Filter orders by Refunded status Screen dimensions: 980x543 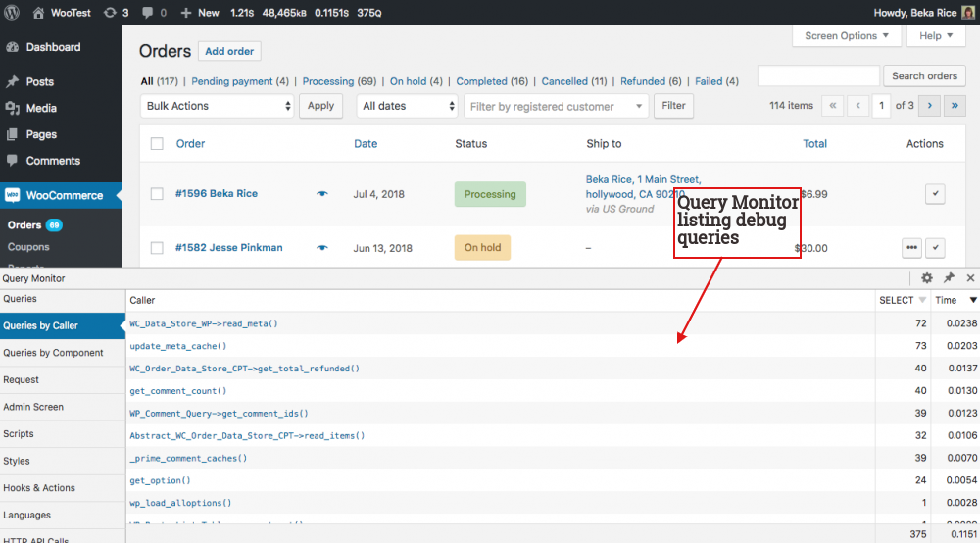(651, 81)
